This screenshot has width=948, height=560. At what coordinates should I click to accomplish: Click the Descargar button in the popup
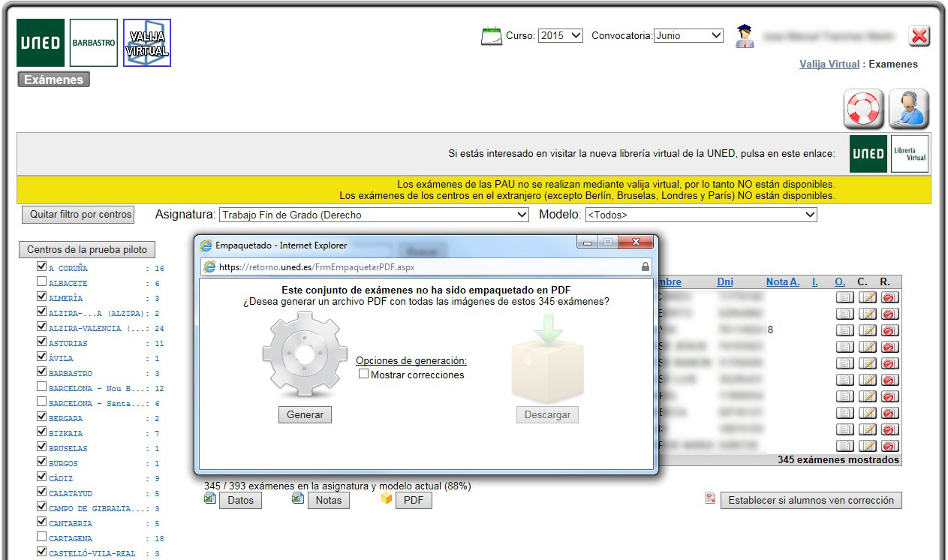[547, 415]
